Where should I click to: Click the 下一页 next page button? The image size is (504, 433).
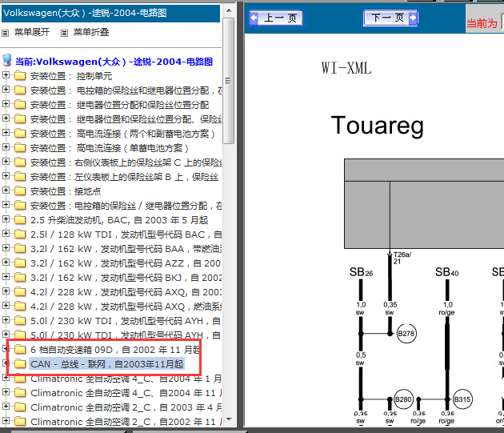[390, 18]
